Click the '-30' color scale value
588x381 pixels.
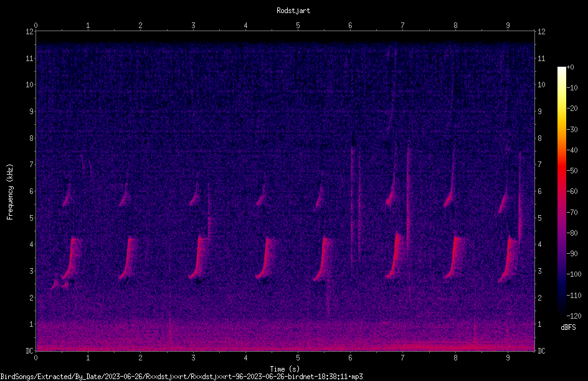point(572,130)
